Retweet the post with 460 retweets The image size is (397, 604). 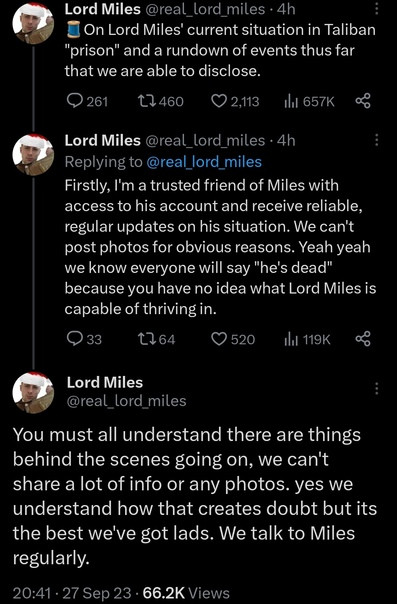tap(161, 101)
